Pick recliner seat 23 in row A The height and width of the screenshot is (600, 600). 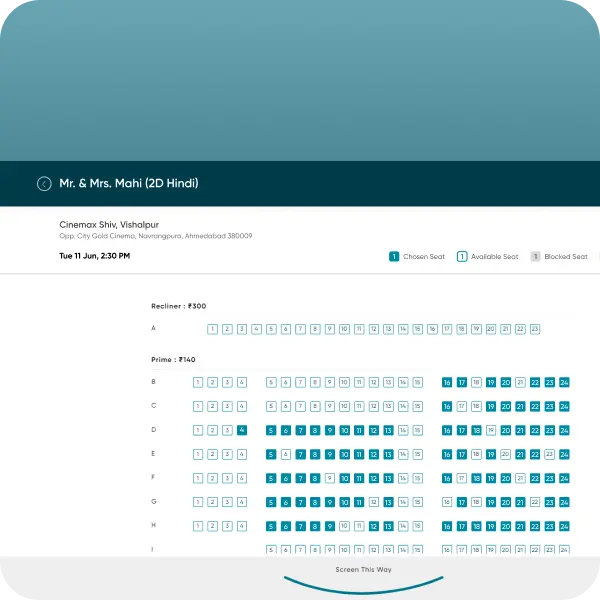click(535, 329)
